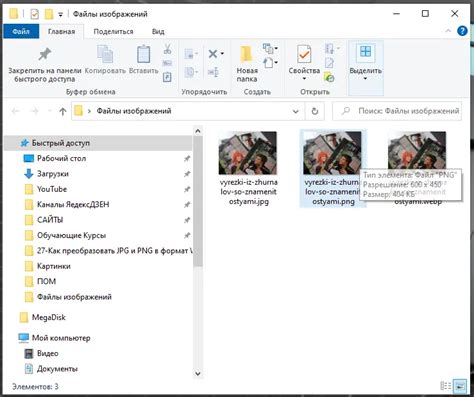Open Рабочий стол in navigation pane
The image size is (474, 397).
pos(98,158)
